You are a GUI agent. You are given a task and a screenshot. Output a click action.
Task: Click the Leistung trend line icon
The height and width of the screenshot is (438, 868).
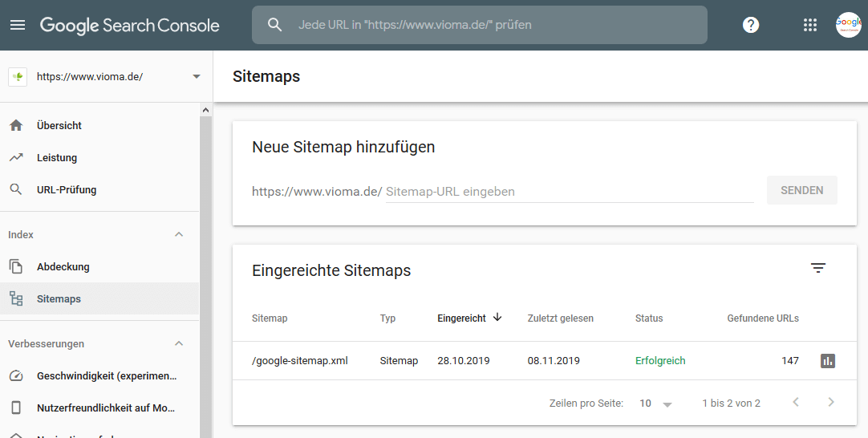pos(16,158)
